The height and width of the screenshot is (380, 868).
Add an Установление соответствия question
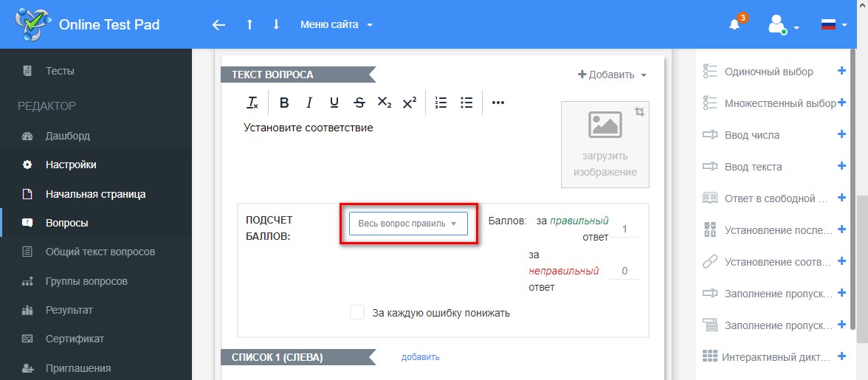[x=842, y=260]
